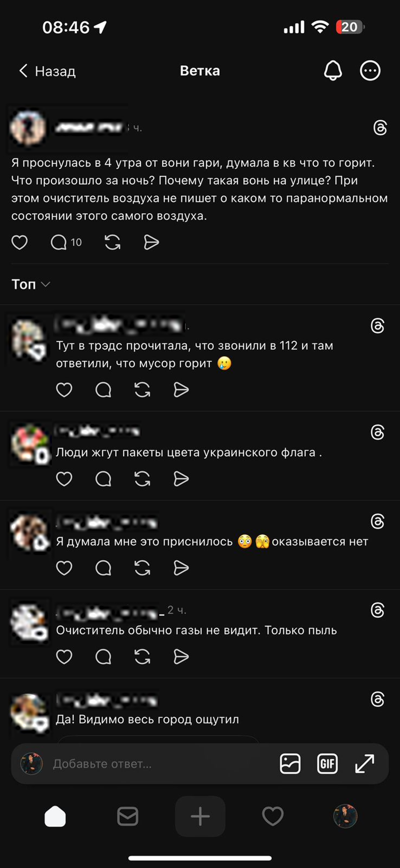Create a new thread with plus button
Image resolution: width=400 pixels, height=868 pixels.
click(x=200, y=816)
